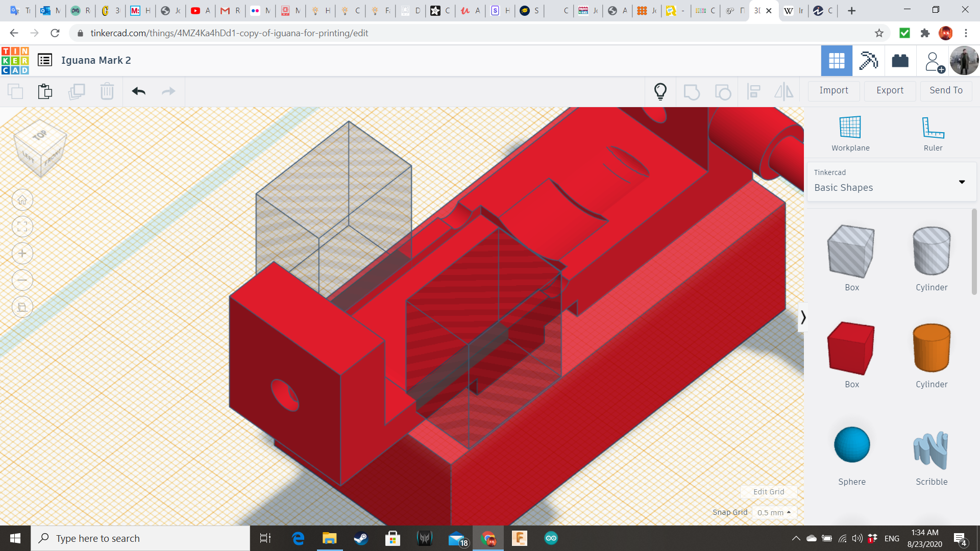
Task: Open the Send To menu
Action: [946, 90]
